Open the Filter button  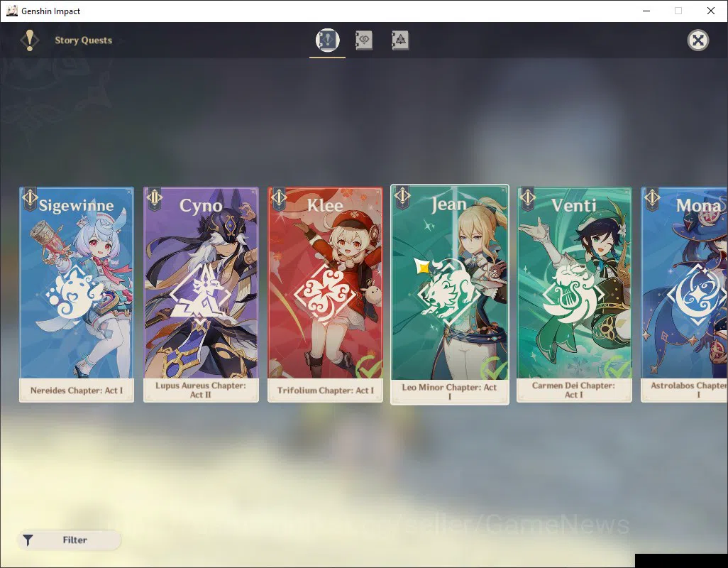[69, 540]
